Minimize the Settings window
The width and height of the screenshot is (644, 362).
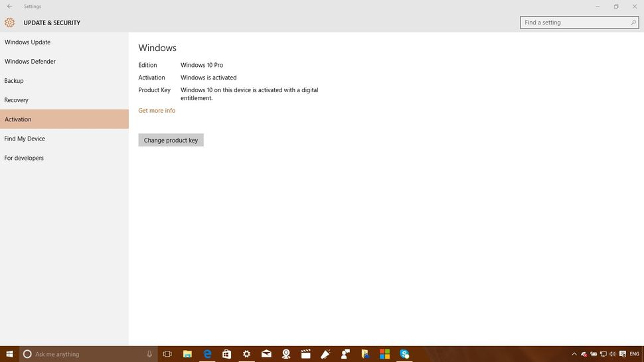[598, 7]
